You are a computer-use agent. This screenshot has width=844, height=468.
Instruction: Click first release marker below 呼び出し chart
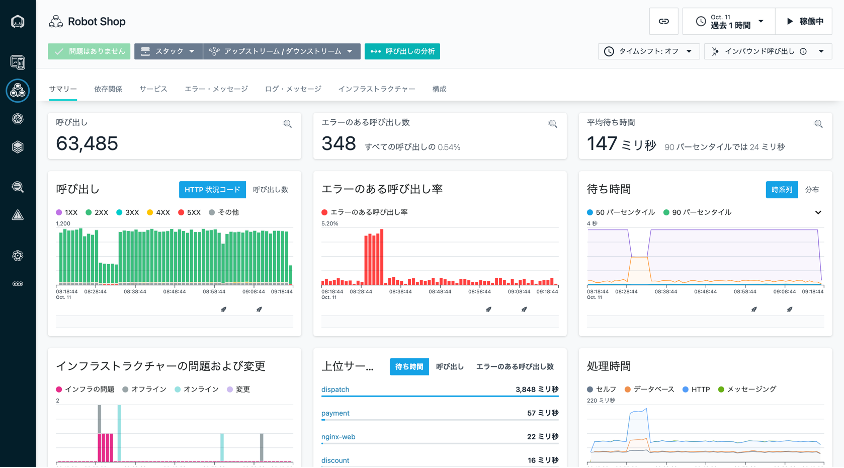(223, 309)
